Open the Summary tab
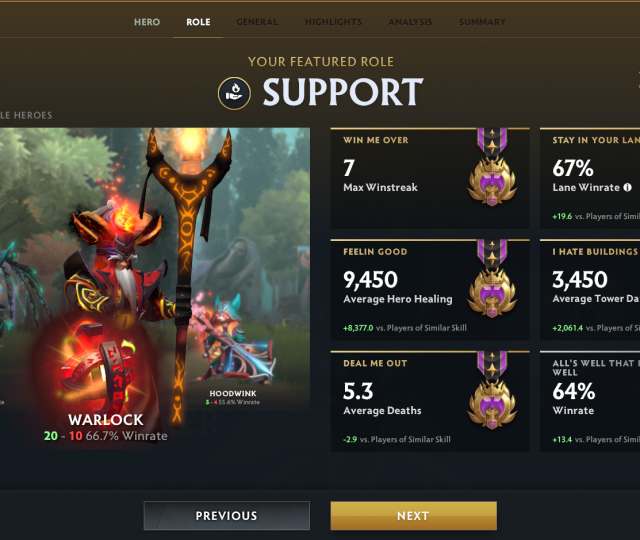The image size is (640, 540). click(482, 22)
